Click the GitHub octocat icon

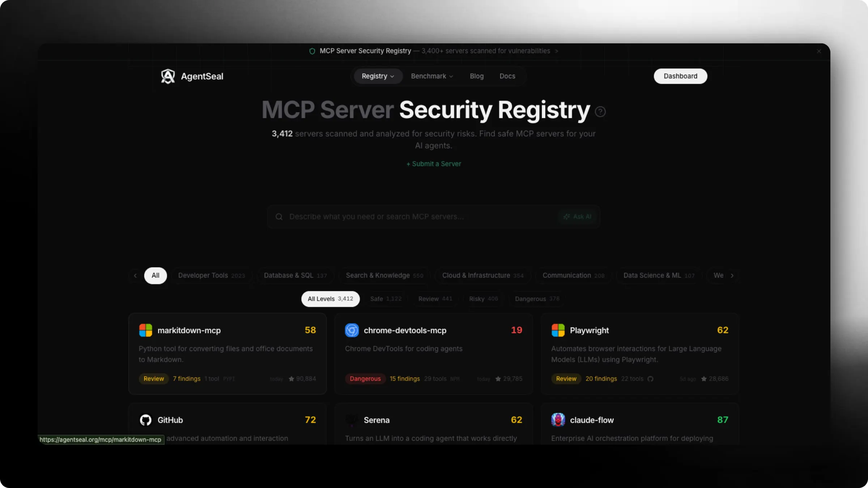(x=146, y=420)
